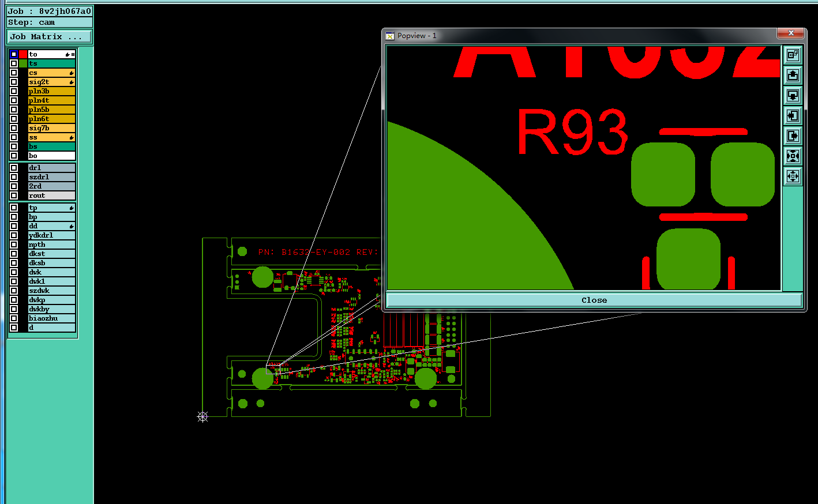Viewport: 818px width, 504px height.
Task: Select the dwk layer name
Action: pyautogui.click(x=52, y=272)
